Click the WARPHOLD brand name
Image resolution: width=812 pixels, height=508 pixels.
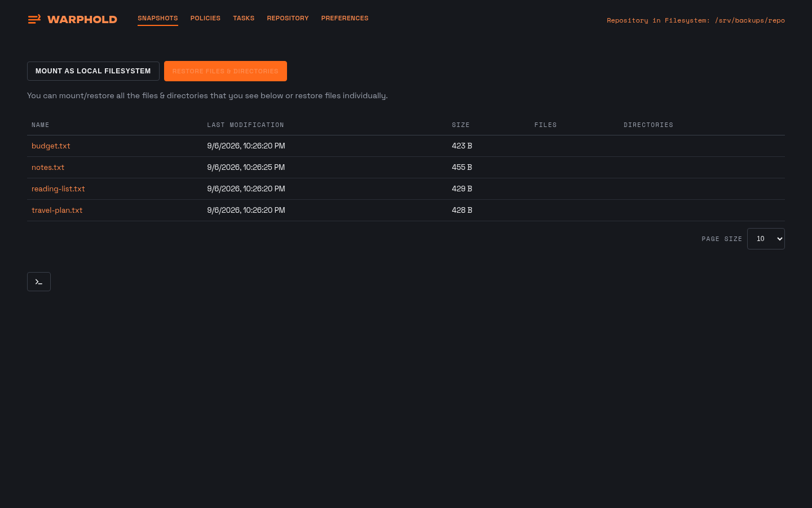(82, 20)
